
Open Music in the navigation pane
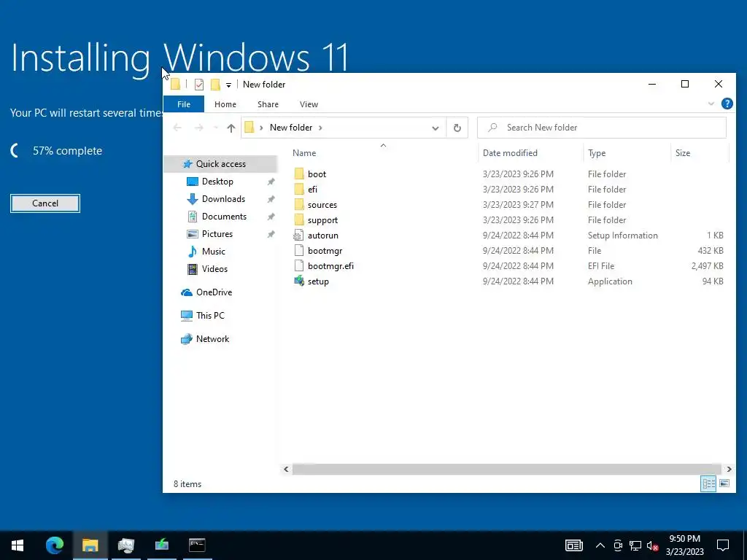pos(214,252)
